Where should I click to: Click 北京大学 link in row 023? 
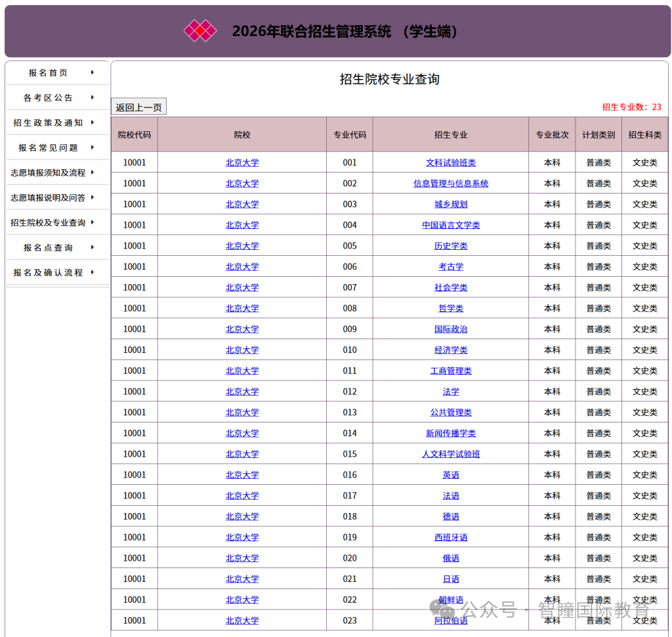click(242, 621)
